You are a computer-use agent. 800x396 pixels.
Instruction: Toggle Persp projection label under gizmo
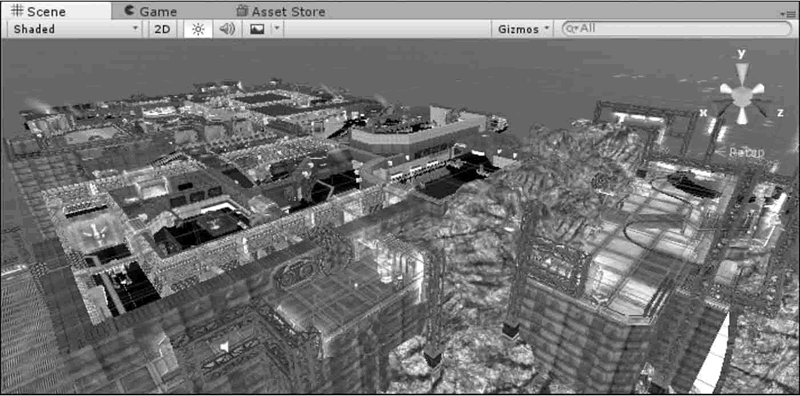click(x=746, y=152)
